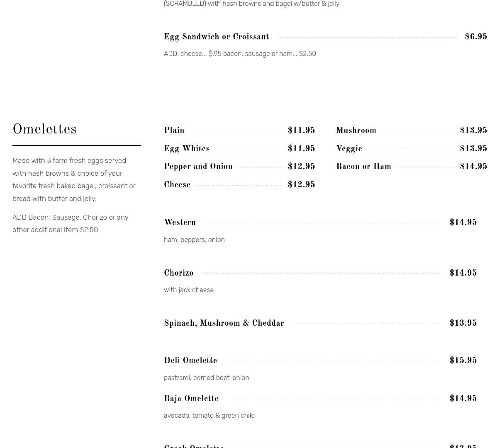Click the "ADD Bacon, Sausage, Chorizo" note

point(71,223)
